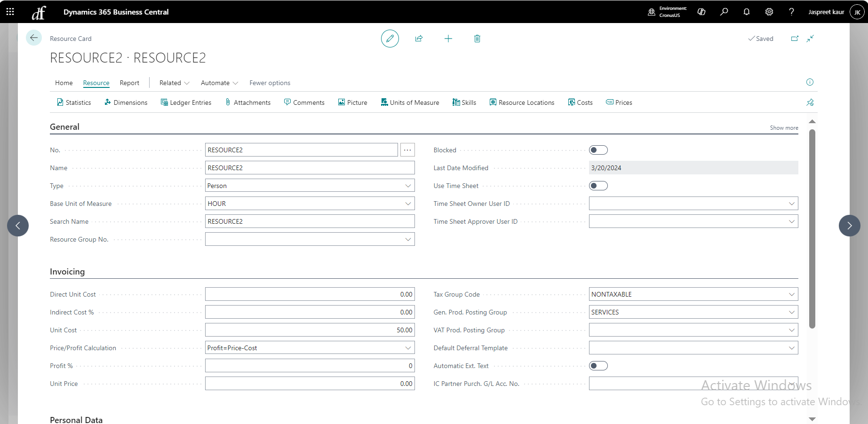The image size is (868, 424).
Task: Enable the Use Time Sheet switch
Action: coord(598,186)
